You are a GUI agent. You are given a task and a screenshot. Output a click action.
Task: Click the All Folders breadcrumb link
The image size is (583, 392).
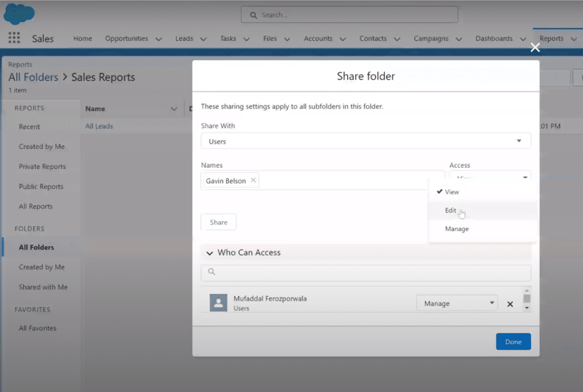pos(34,77)
